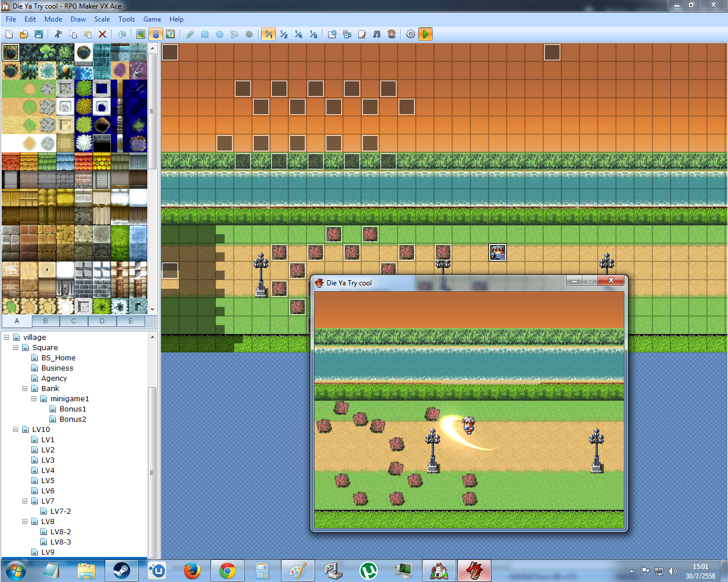Collapse the LV8 map node
The image size is (728, 582).
click(25, 521)
